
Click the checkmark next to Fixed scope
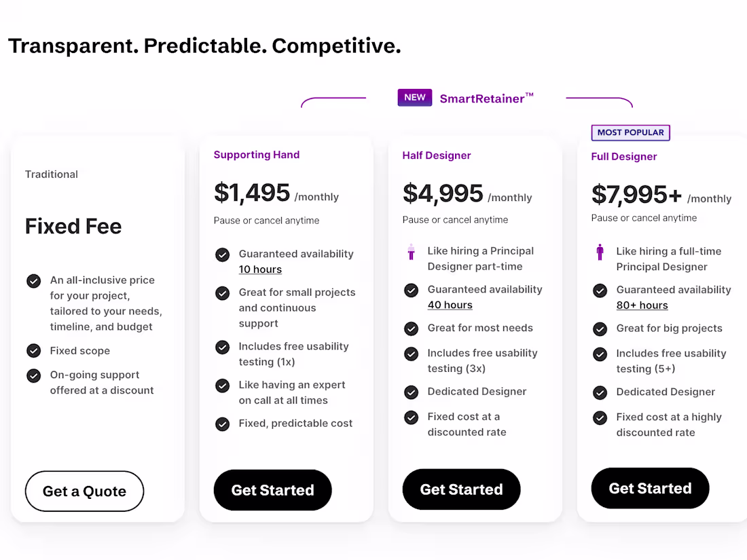[33, 351]
